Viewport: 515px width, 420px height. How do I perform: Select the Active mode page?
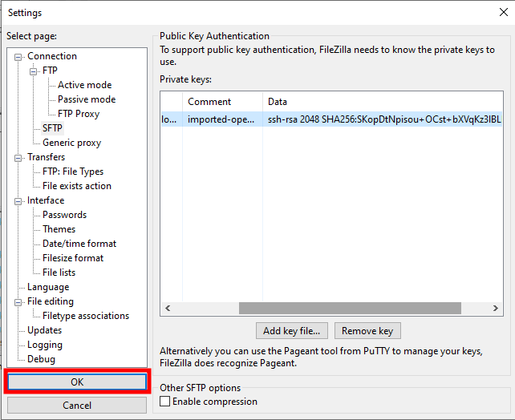(85, 85)
